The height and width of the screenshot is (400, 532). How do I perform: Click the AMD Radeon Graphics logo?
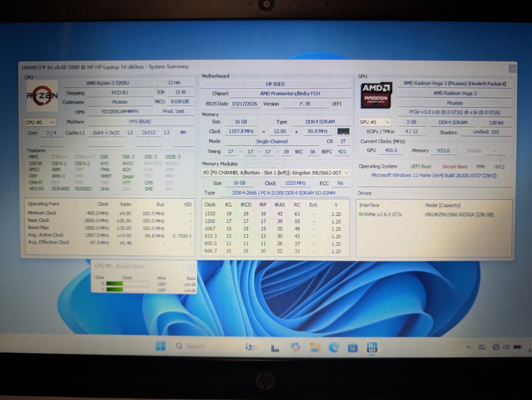[376, 95]
